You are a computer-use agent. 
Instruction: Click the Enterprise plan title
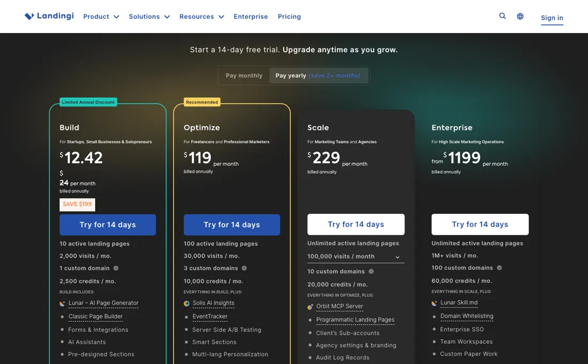pos(452,128)
